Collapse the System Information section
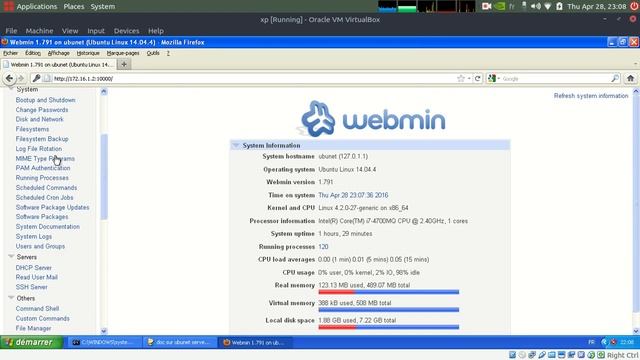 236,145
